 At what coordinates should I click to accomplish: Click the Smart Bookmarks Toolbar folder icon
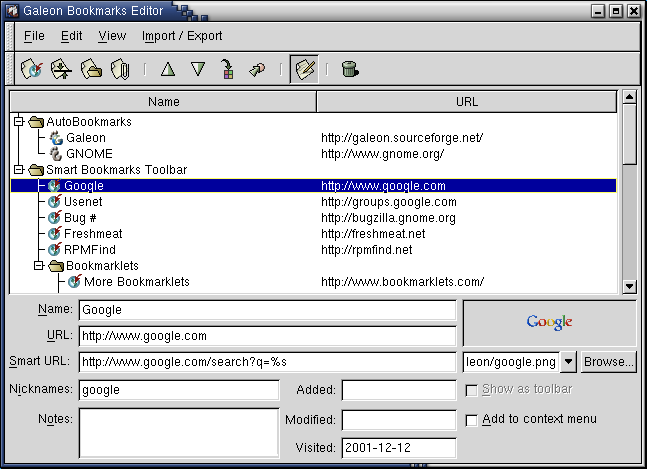[x=36, y=170]
